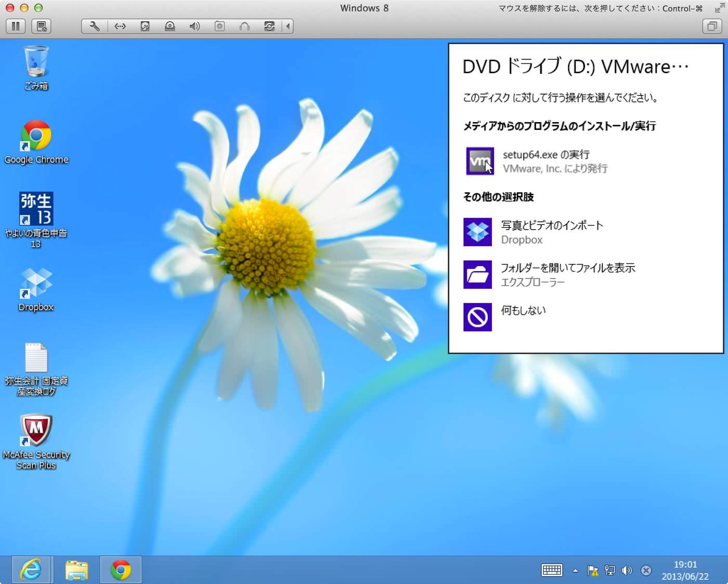Image resolution: width=728 pixels, height=584 pixels.
Task: Choose 何もしない (take no action)
Action: click(x=586, y=317)
